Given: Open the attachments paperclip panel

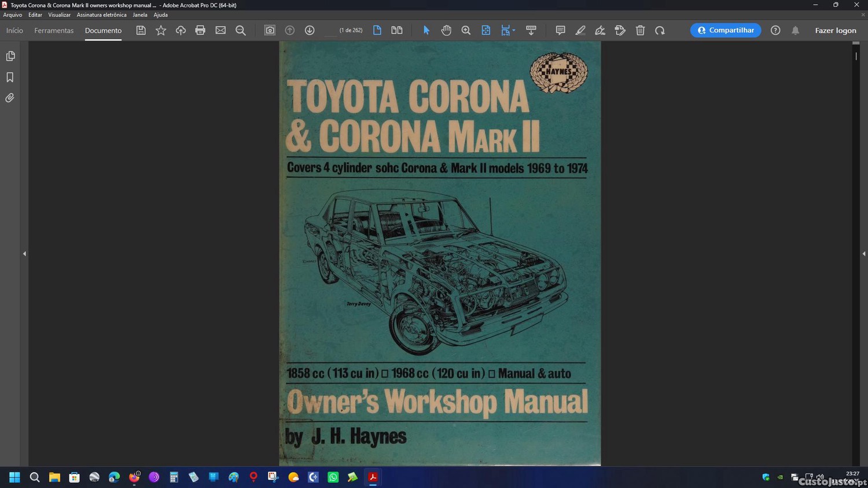Looking at the screenshot, I should (10, 98).
